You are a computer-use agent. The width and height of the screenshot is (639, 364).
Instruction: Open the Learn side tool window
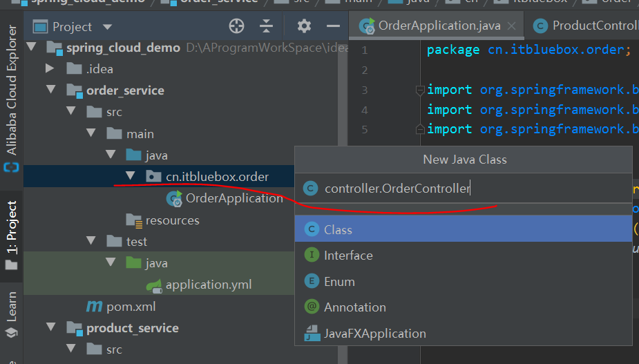12,314
